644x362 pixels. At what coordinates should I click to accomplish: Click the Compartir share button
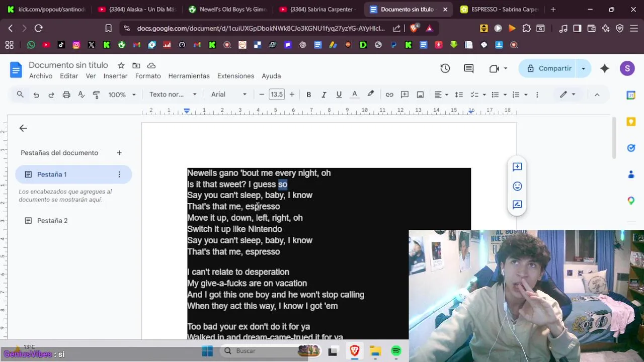coord(548,68)
